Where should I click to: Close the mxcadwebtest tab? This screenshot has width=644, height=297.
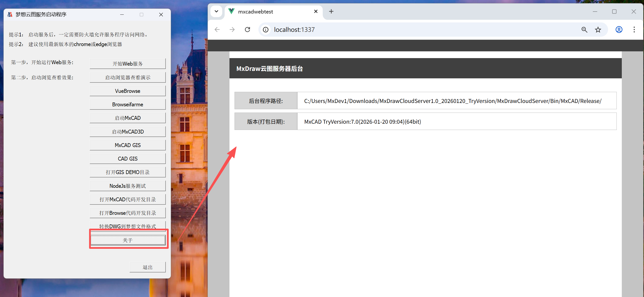point(316,12)
